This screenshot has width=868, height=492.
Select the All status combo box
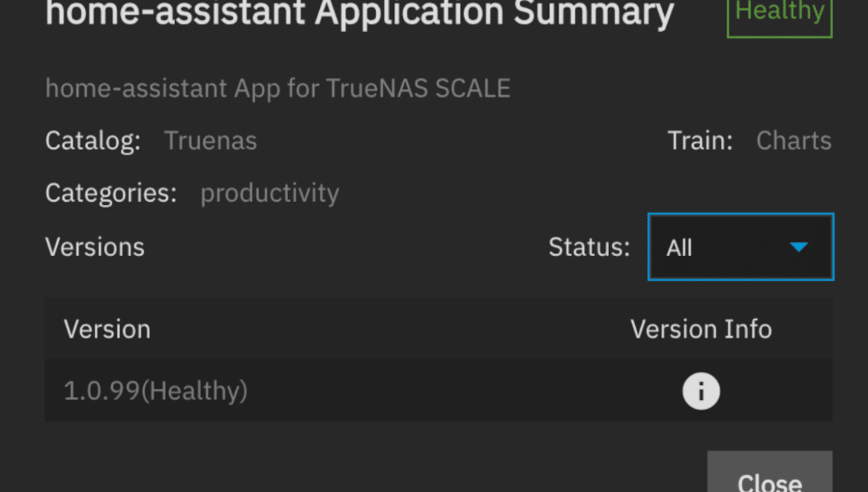coord(740,247)
